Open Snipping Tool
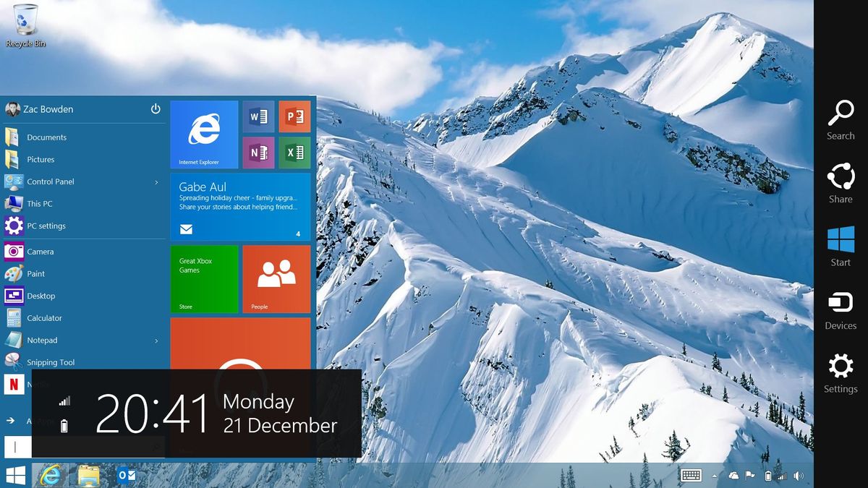This screenshot has height=488, width=868. 52,361
